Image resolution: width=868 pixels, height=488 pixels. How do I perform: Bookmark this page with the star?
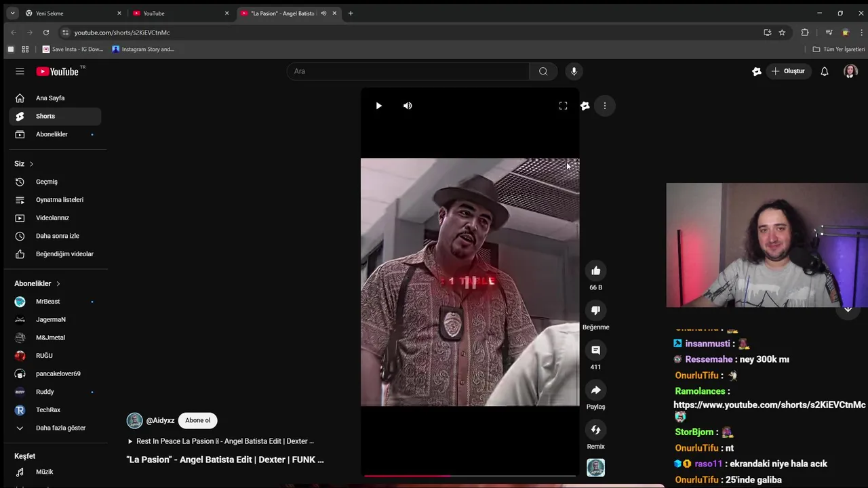782,33
